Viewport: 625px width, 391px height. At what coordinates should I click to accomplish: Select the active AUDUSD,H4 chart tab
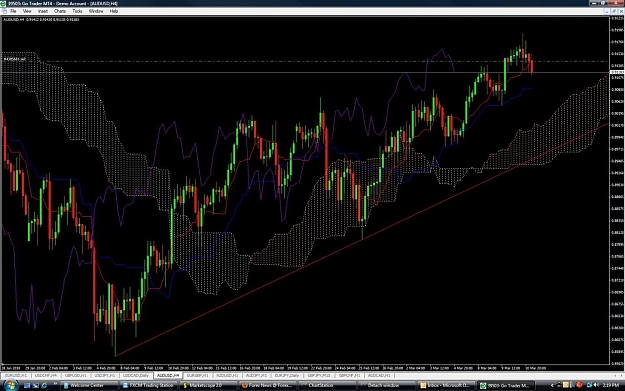(x=168, y=375)
